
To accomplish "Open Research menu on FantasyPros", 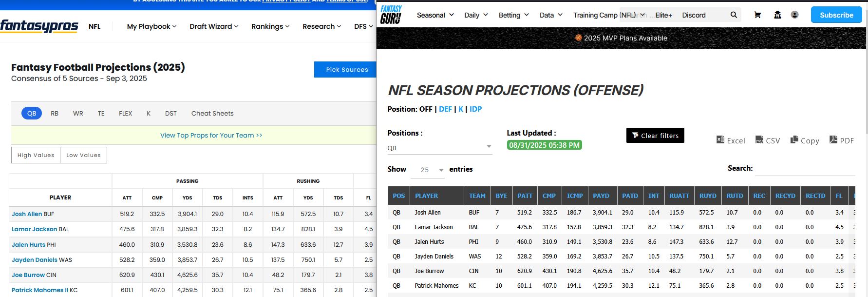I will pyautogui.click(x=321, y=26).
